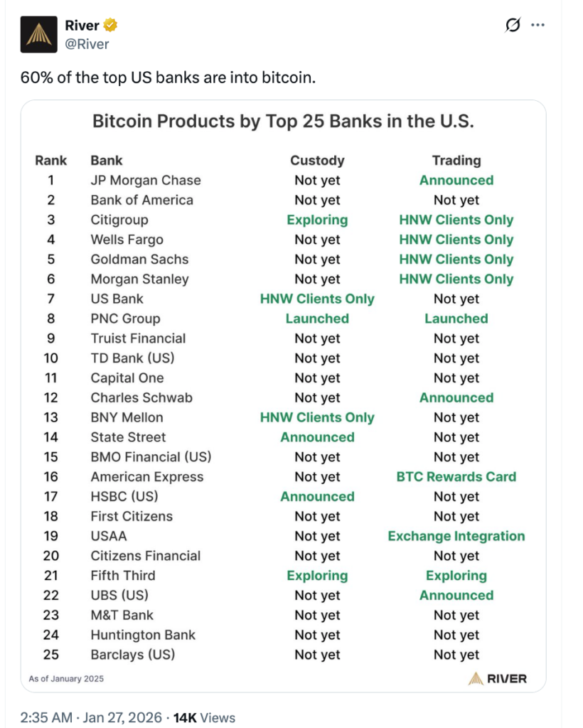Click the PNC Group 'Launched' custody cell
This screenshot has height=728, width=583.
click(x=317, y=318)
